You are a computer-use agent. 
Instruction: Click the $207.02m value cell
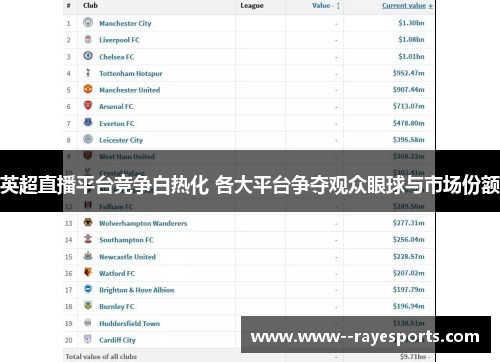click(x=409, y=273)
